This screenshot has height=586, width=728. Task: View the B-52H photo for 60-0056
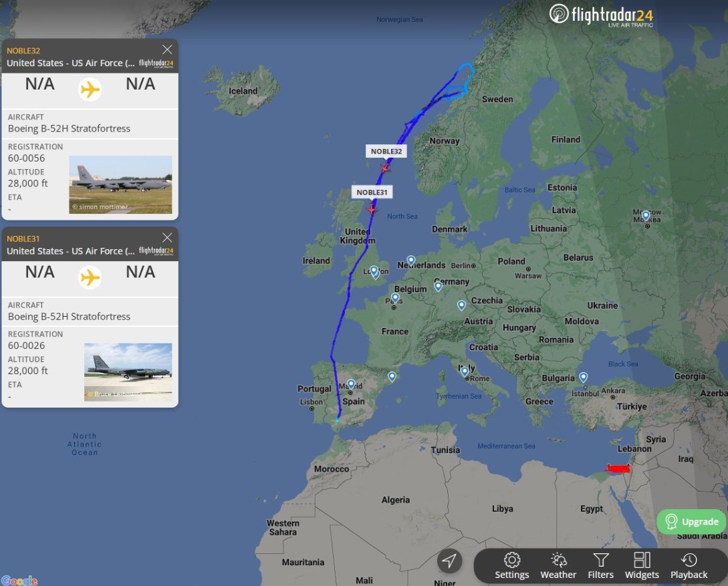120,184
